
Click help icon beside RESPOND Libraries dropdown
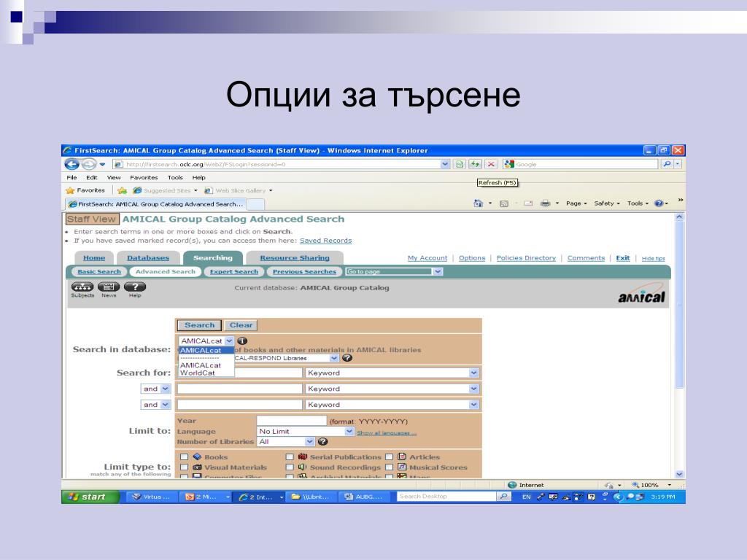point(347,358)
